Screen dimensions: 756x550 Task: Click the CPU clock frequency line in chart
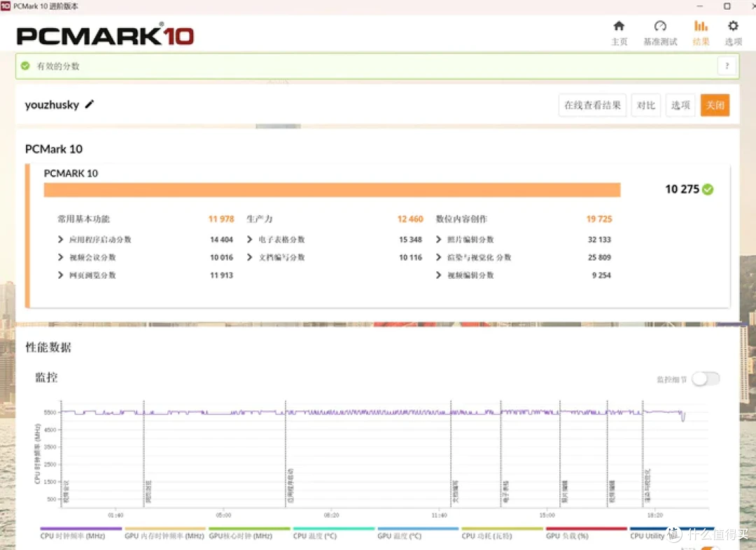point(371,413)
